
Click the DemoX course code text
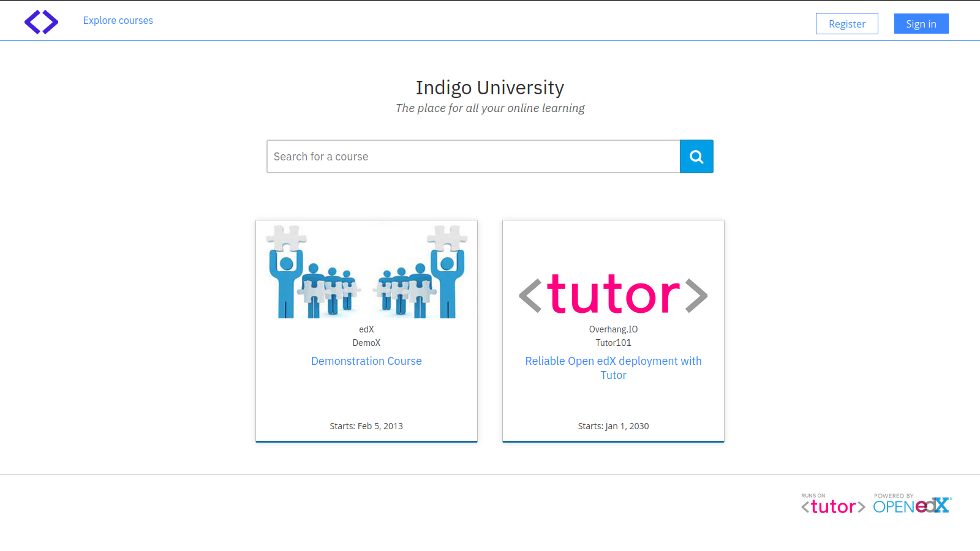click(x=366, y=343)
